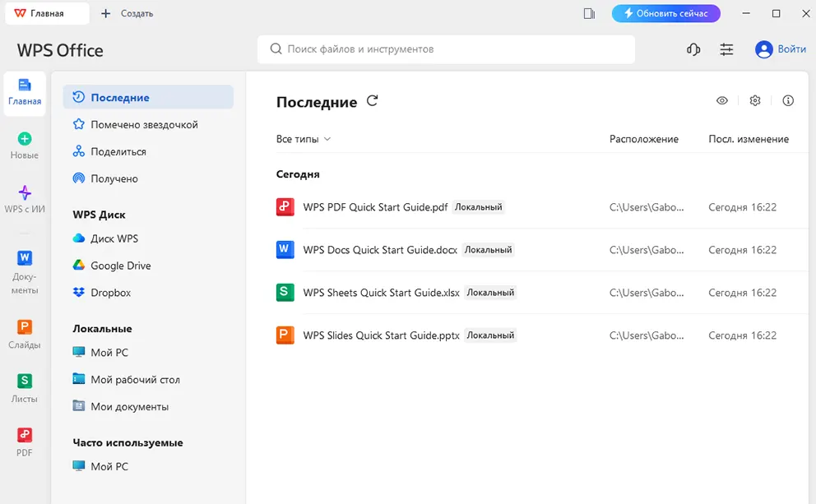Open the Слайды sidebar icon
The image size is (816, 504).
point(25,335)
